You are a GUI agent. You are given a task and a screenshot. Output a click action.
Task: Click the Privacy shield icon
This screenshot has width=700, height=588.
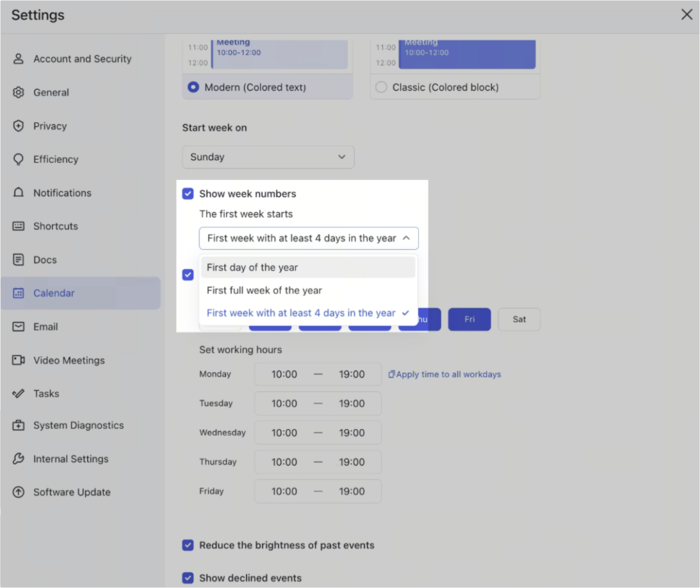pos(17,126)
